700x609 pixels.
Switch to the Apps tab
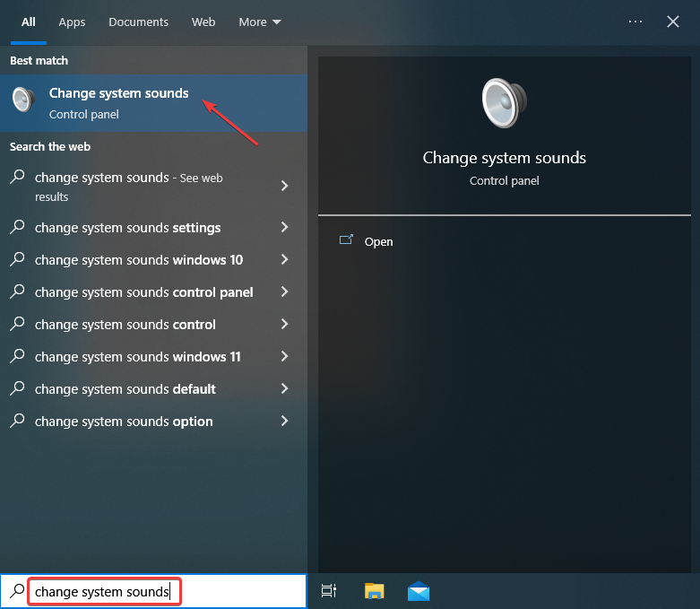pyautogui.click(x=72, y=22)
